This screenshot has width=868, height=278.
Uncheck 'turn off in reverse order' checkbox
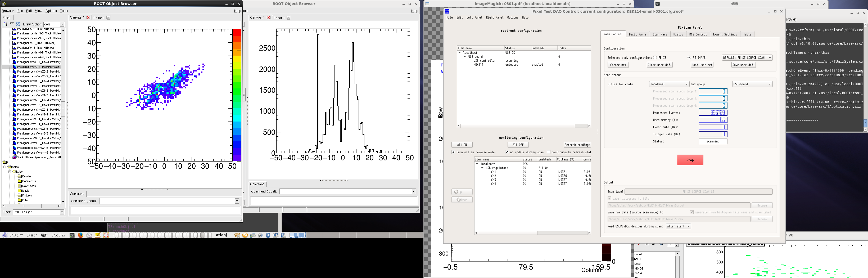click(x=453, y=152)
